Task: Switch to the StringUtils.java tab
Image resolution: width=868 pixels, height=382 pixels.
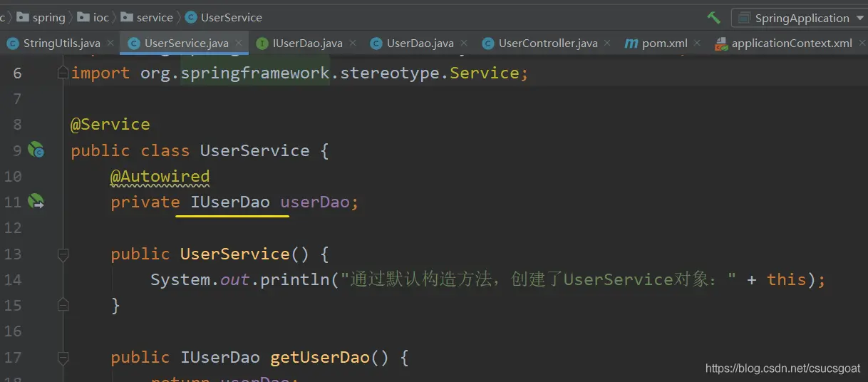Action: pos(61,43)
